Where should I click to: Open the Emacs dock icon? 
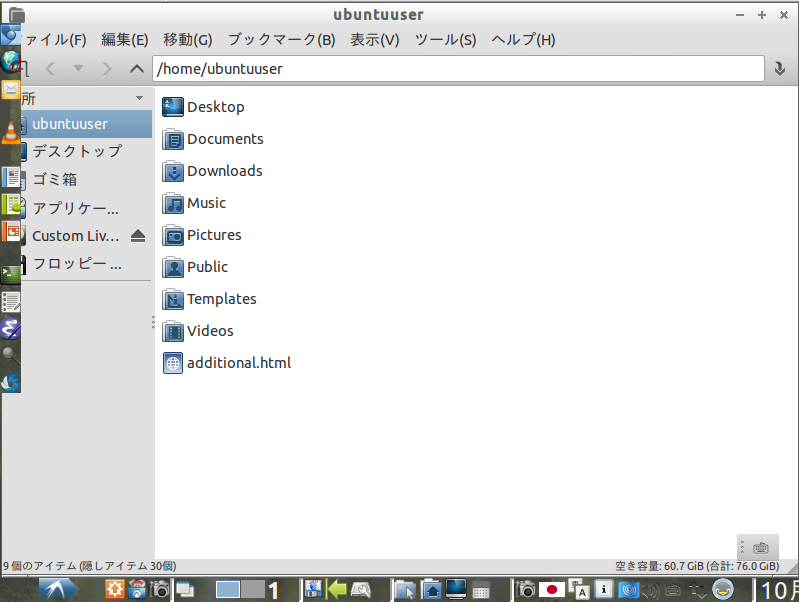click(11, 328)
